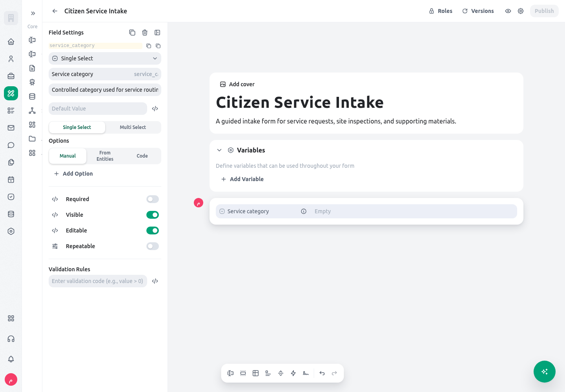Open the calendar icon in sidebar
The height and width of the screenshot is (392, 565).
tap(11, 180)
